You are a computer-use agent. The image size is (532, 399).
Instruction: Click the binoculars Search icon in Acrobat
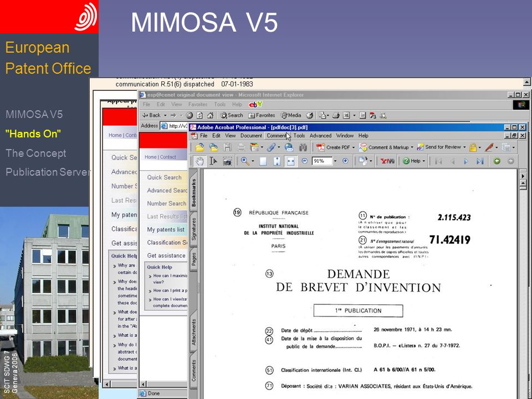click(303, 147)
